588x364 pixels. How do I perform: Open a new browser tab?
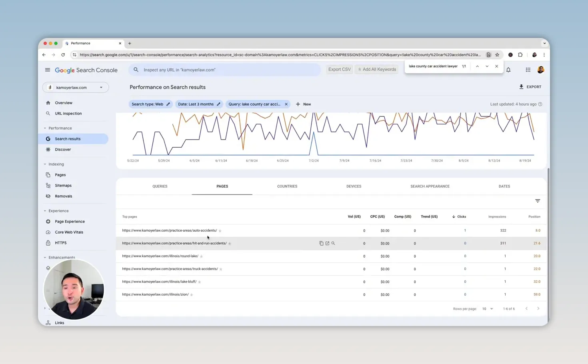coord(130,43)
